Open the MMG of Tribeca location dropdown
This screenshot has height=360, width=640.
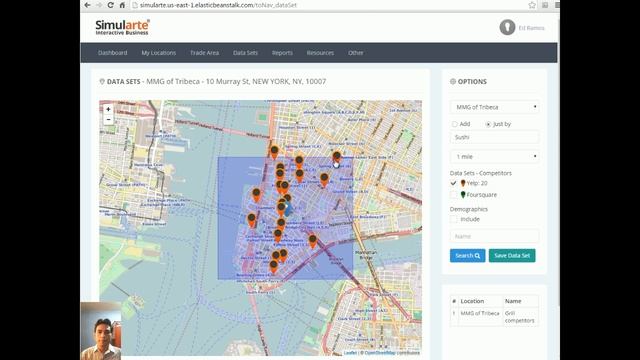pos(494,107)
